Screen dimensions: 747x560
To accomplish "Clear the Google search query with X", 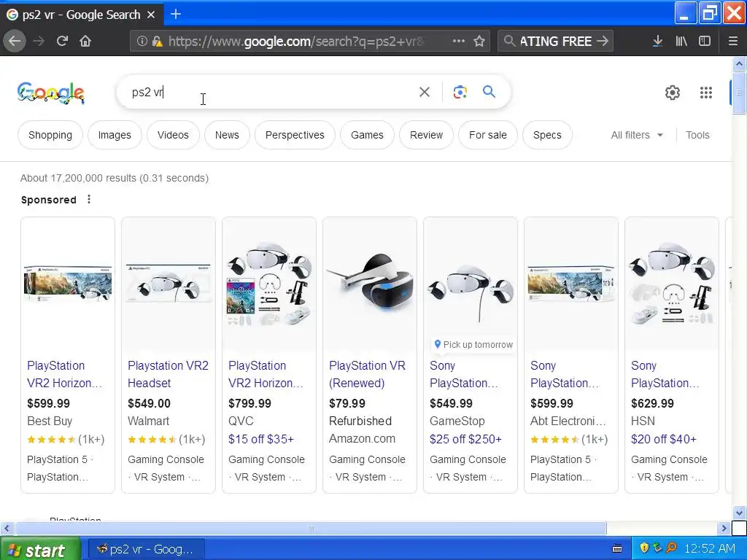I will click(x=425, y=92).
